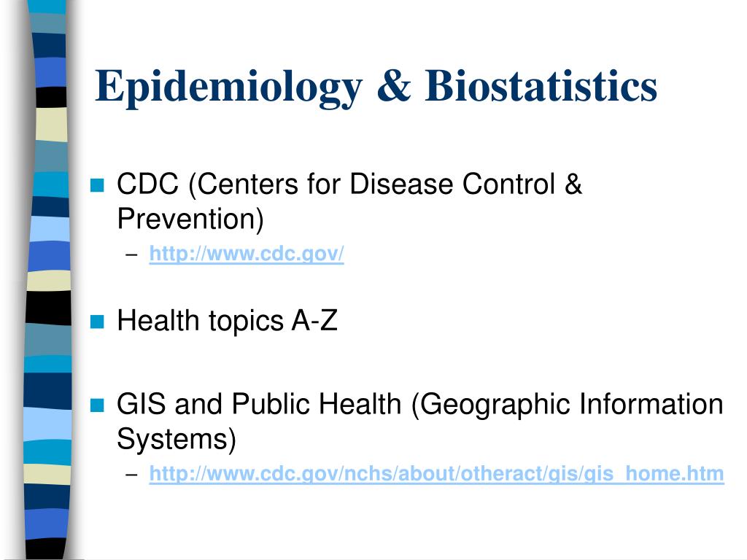Click the square bullet beside CDC

pyautogui.click(x=97, y=185)
